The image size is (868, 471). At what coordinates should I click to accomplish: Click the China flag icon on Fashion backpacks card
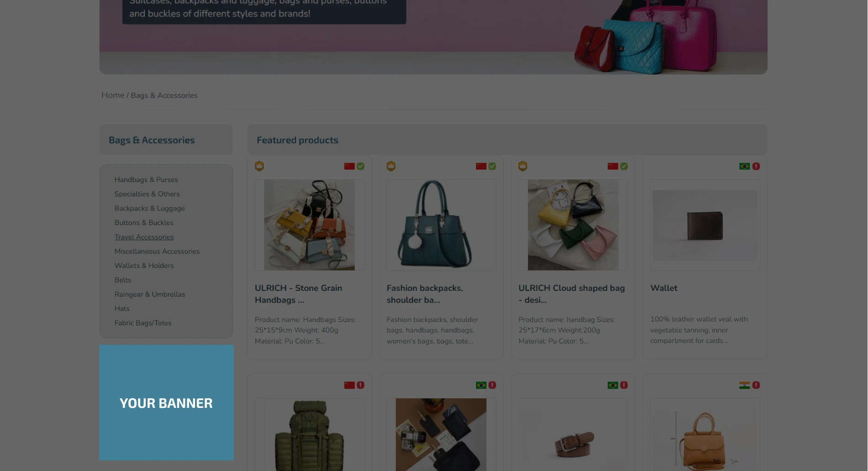[481, 166]
